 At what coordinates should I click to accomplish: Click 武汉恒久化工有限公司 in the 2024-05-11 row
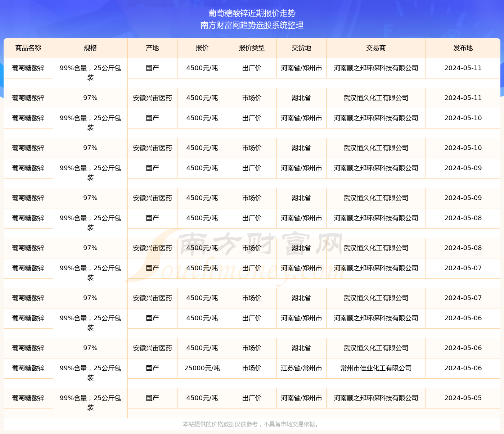pyautogui.click(x=376, y=98)
